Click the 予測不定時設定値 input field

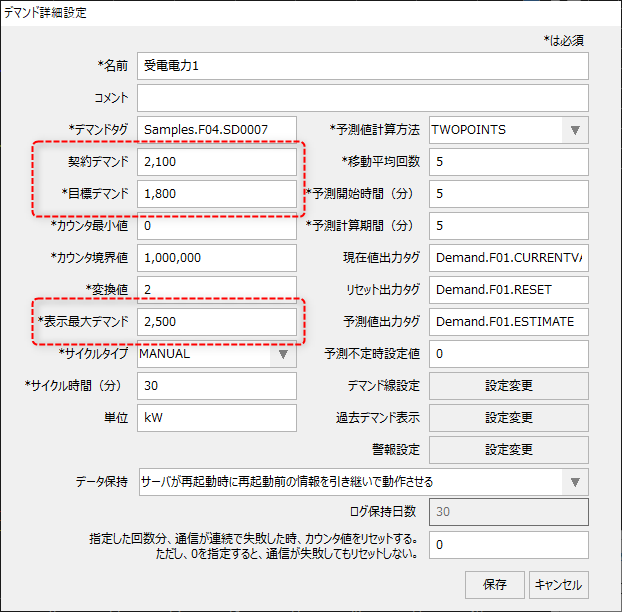click(x=509, y=354)
